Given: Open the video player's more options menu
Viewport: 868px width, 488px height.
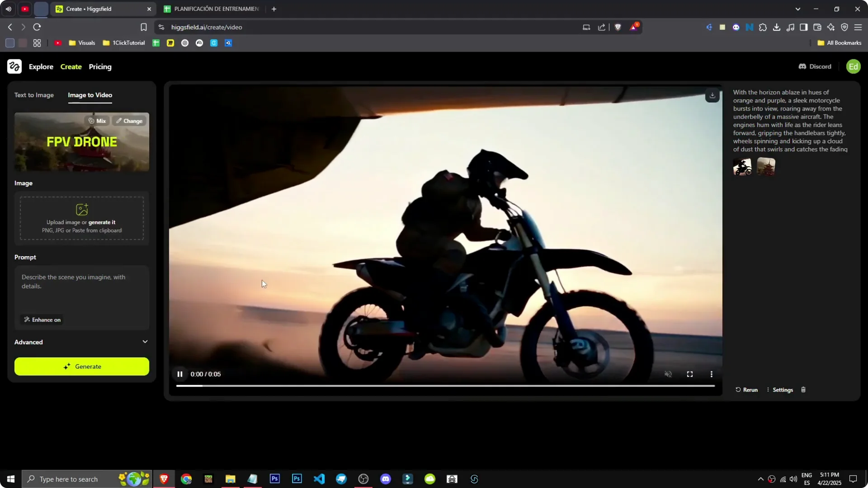Looking at the screenshot, I should pos(711,374).
